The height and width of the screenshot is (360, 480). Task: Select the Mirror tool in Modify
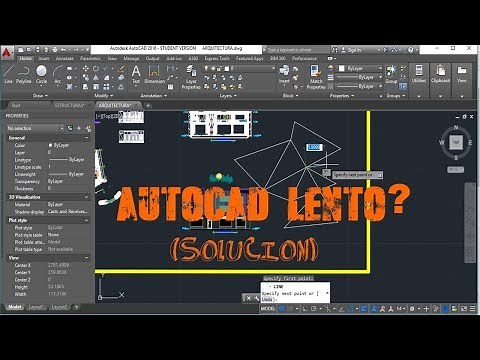[x=96, y=78]
